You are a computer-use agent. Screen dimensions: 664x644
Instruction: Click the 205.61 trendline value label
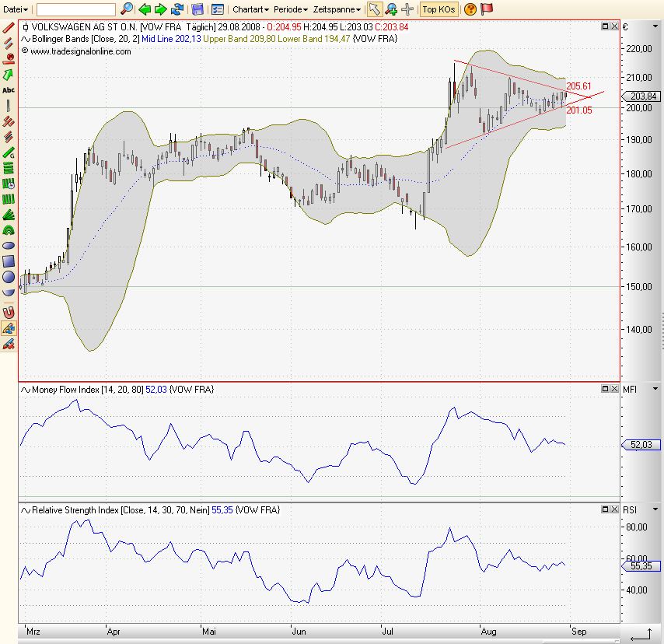578,86
